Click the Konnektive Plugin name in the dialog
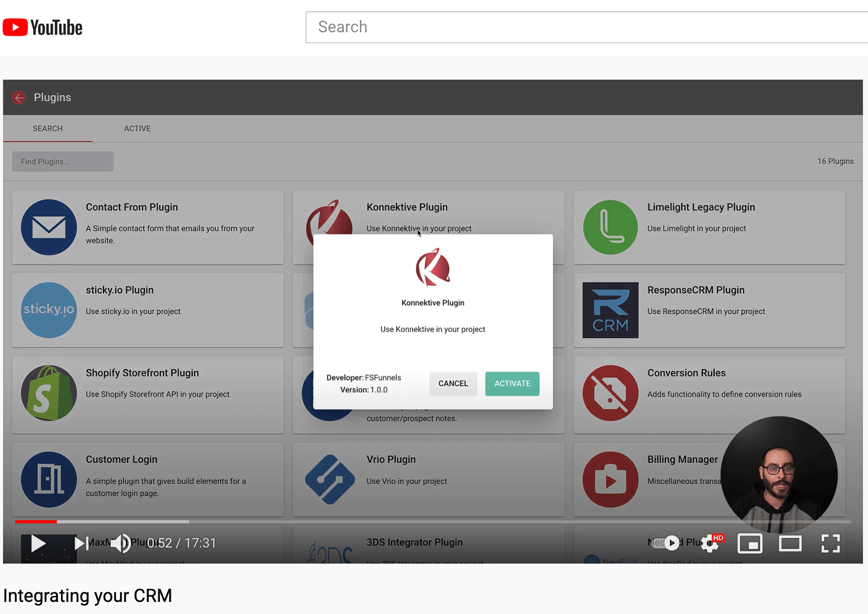Image resolution: width=868 pixels, height=614 pixels. coord(433,303)
